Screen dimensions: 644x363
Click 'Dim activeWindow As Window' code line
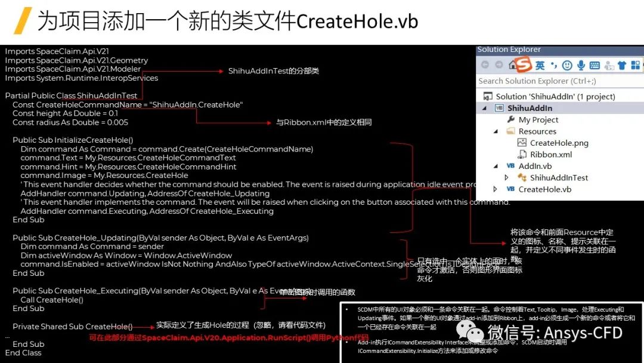point(126,256)
